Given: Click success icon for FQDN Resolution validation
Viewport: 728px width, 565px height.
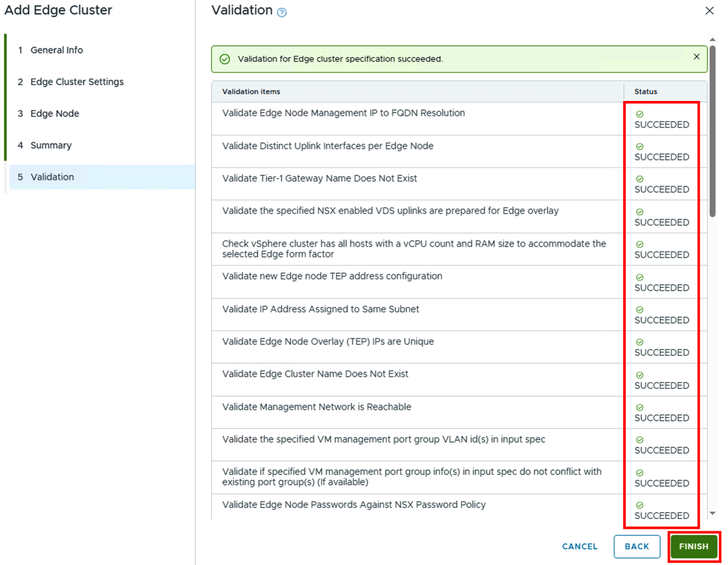Looking at the screenshot, I should (639, 114).
